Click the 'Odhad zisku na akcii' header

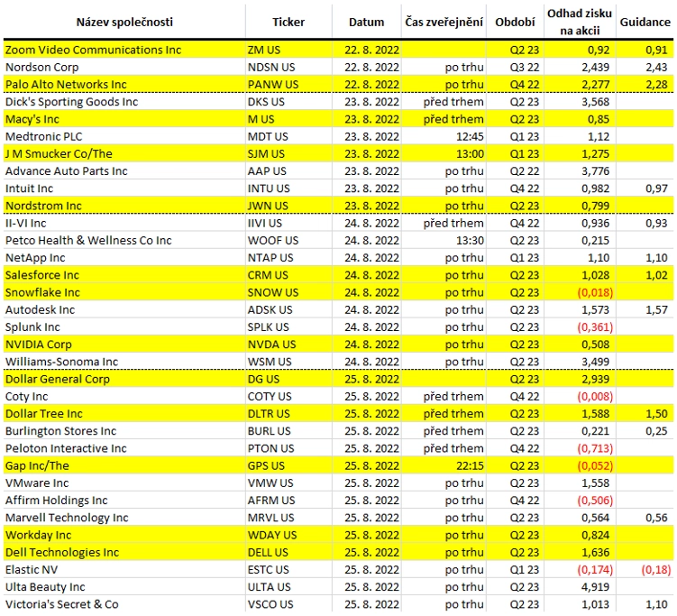coord(580,22)
